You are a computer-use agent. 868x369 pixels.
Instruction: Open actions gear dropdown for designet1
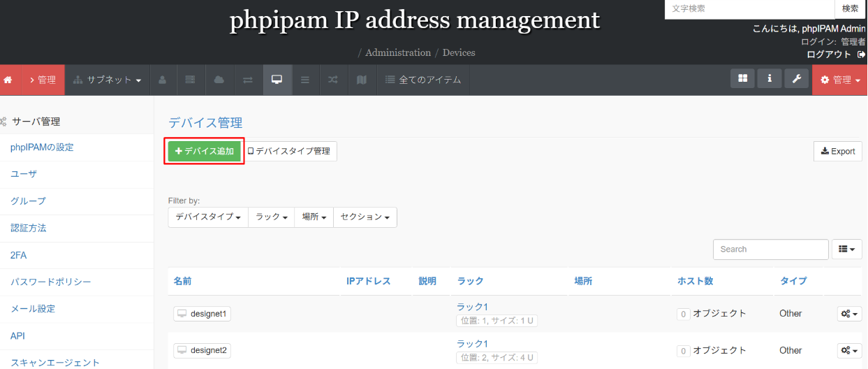coord(849,314)
